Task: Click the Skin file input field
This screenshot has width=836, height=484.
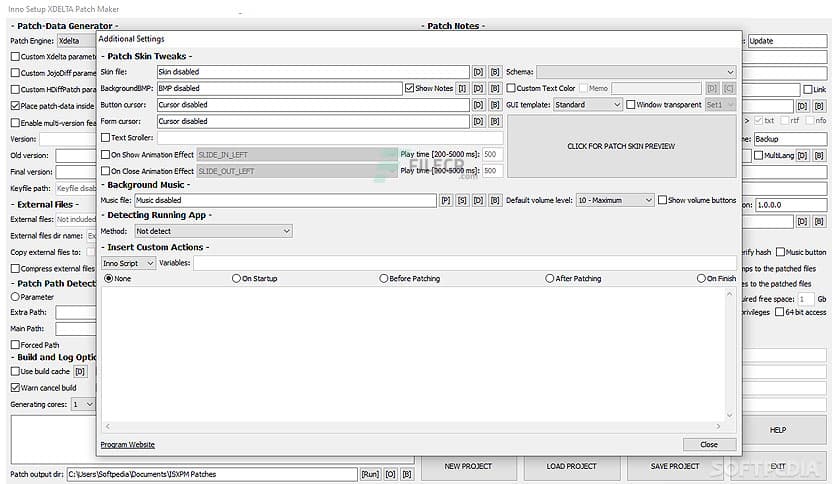Action: click(x=313, y=72)
